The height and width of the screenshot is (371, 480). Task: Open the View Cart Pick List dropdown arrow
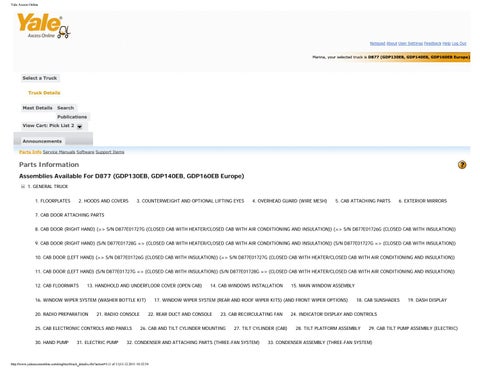79,126
